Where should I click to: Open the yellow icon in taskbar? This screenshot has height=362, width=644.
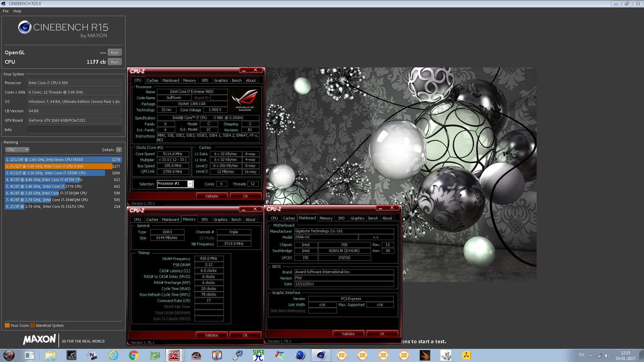click(x=466, y=355)
